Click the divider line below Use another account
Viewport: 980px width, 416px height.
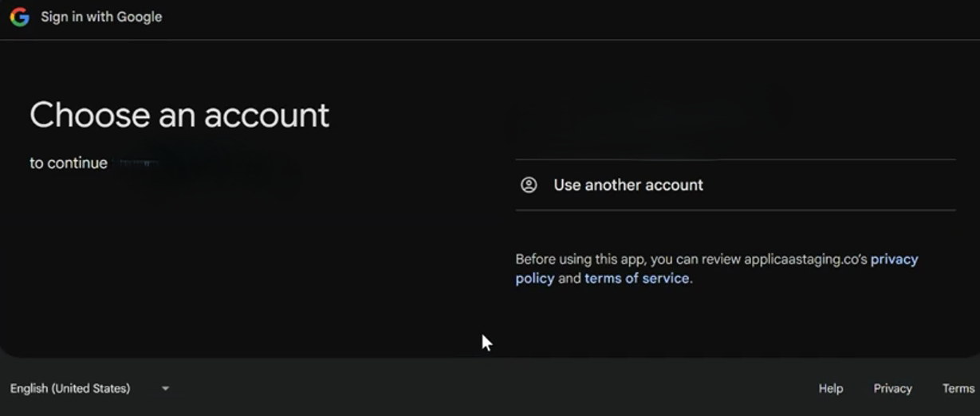(734, 210)
